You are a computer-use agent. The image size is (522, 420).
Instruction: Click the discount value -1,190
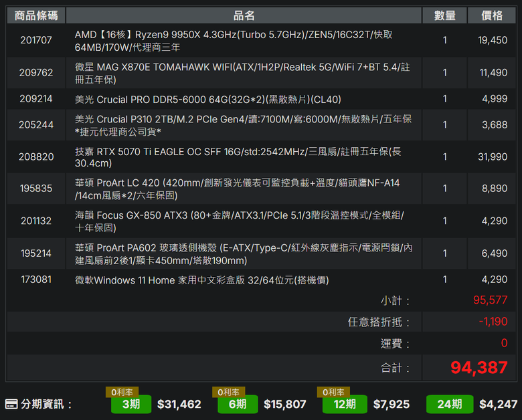[x=493, y=322]
